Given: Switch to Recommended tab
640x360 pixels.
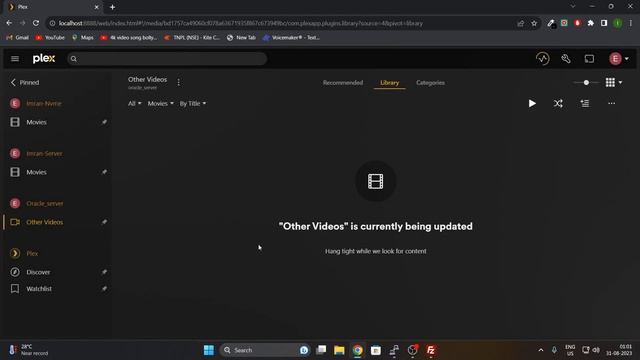Looking at the screenshot, I should tap(342, 82).
